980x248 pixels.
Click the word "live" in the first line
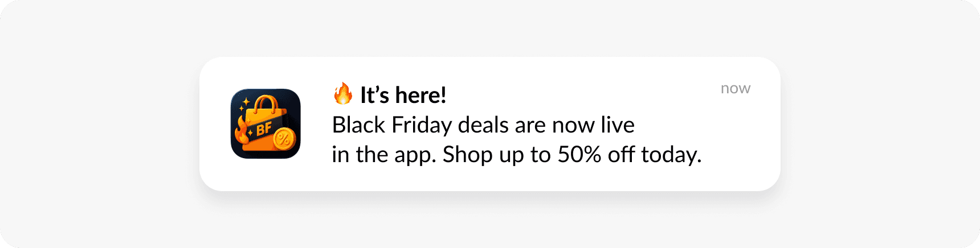click(618, 125)
